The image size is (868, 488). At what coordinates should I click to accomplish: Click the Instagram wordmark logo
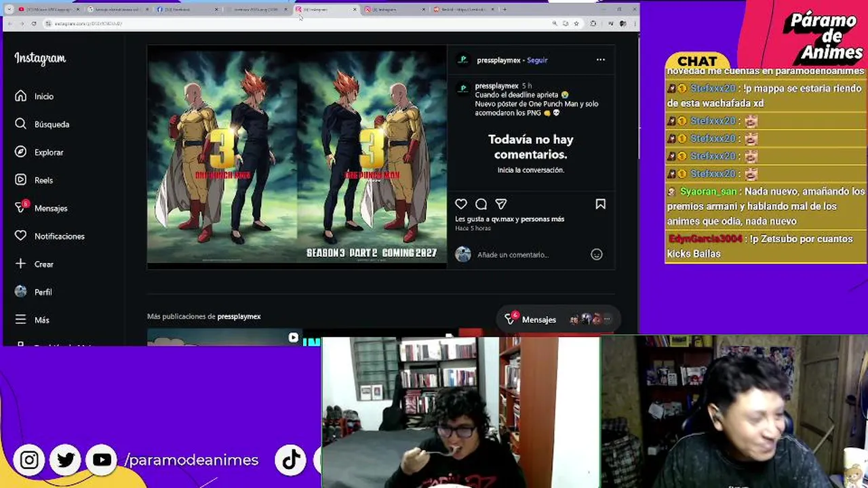pos(40,59)
